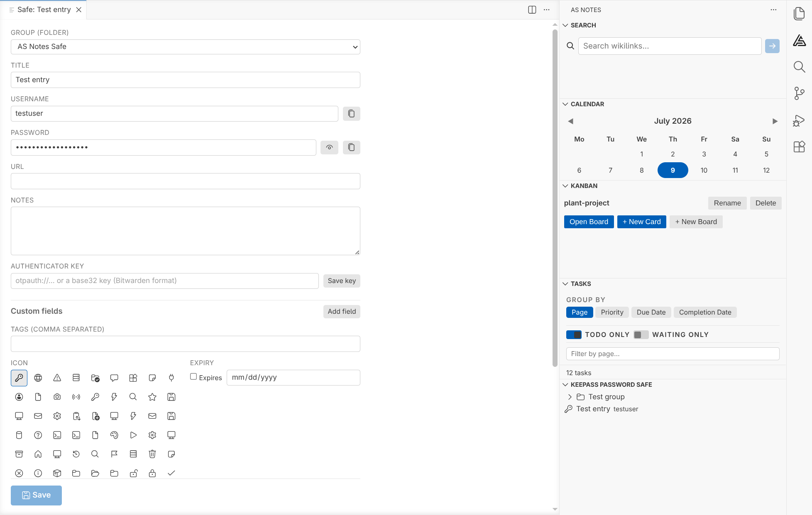Pick the database cylinder entry icon
The image size is (812, 515).
click(19, 435)
